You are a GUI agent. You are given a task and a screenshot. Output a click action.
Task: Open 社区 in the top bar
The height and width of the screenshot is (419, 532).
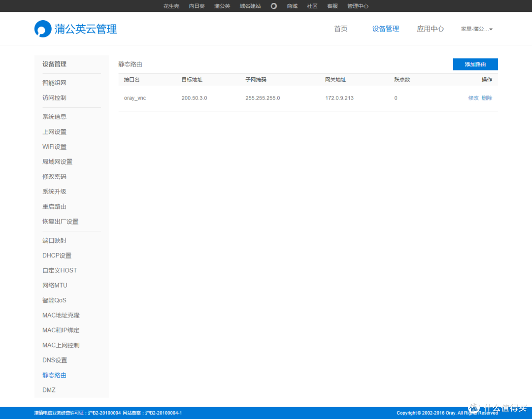(x=312, y=6)
